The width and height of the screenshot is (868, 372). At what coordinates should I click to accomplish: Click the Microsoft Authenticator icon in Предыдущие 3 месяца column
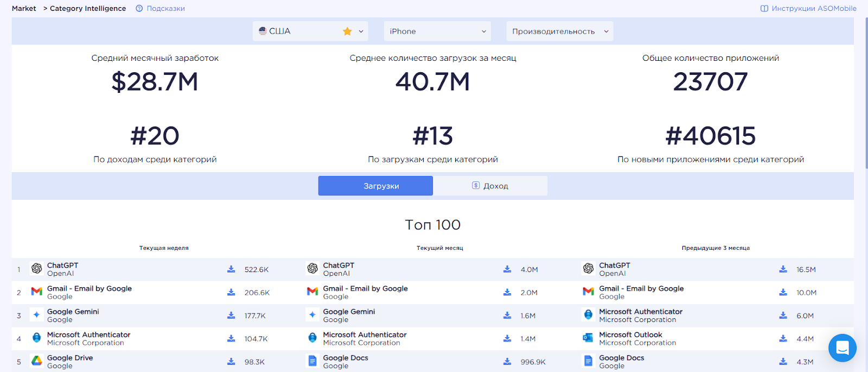tap(588, 314)
